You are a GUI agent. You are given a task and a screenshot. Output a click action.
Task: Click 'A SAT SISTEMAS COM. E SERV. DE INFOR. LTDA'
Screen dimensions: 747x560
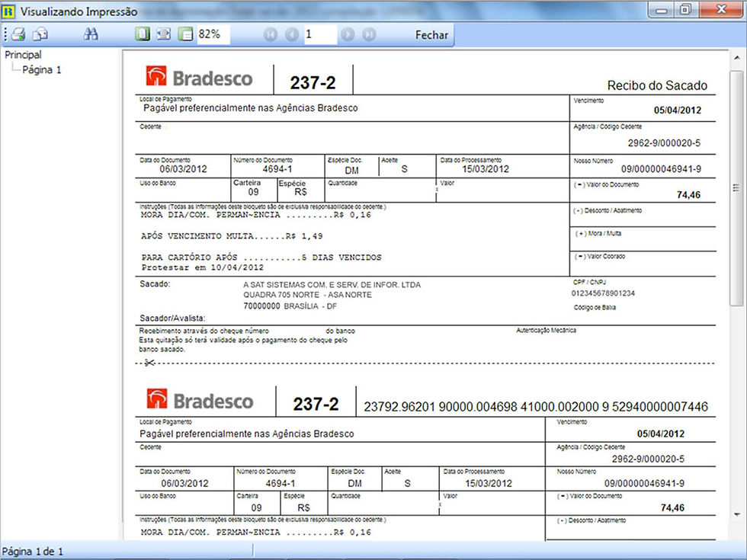pos(332,285)
